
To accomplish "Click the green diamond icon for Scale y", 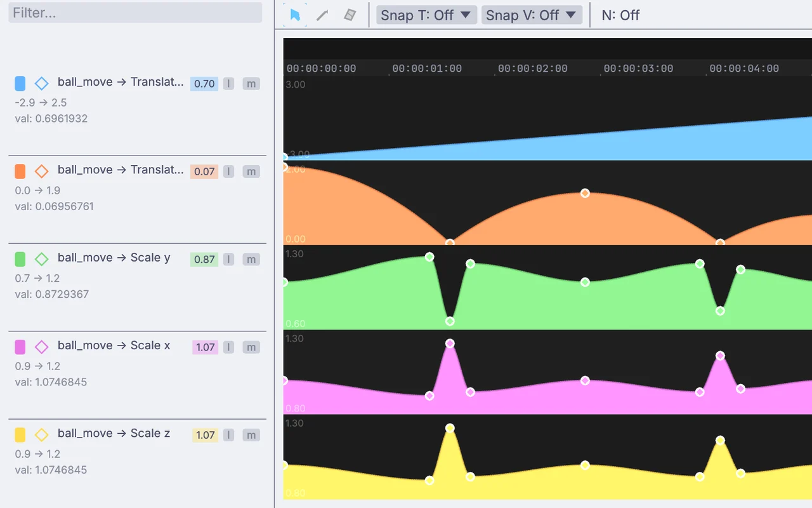I will (41, 259).
